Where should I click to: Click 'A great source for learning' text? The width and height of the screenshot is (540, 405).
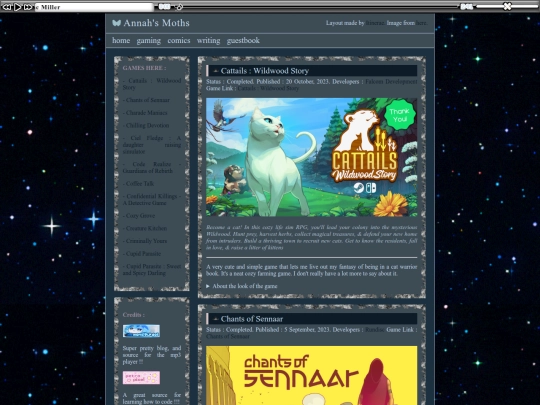pyautogui.click(x=152, y=398)
